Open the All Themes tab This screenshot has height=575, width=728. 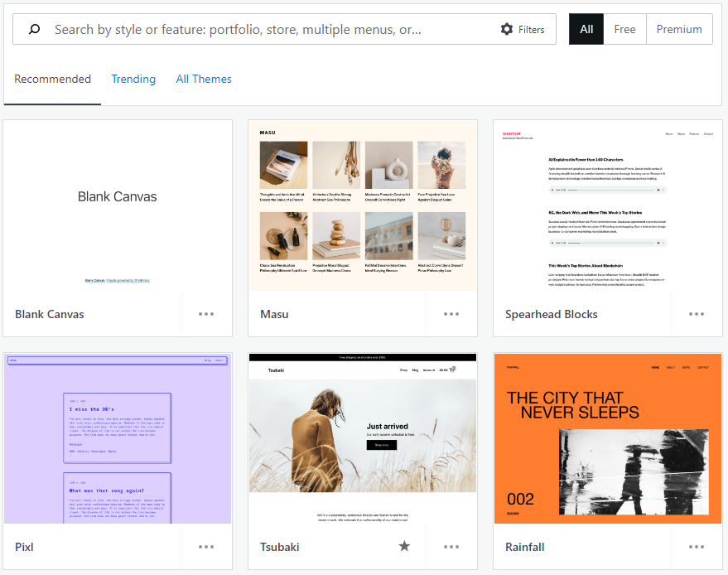pyautogui.click(x=204, y=79)
